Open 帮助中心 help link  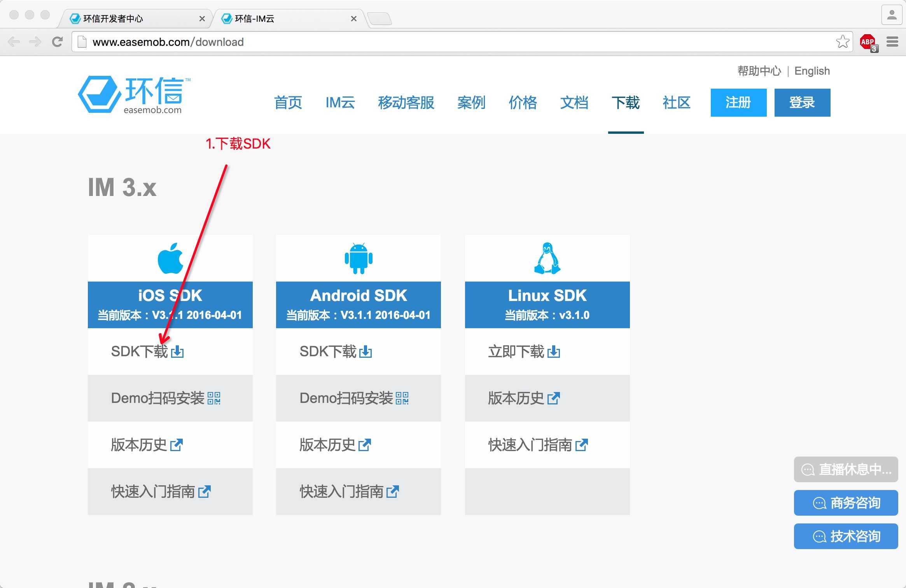point(759,71)
